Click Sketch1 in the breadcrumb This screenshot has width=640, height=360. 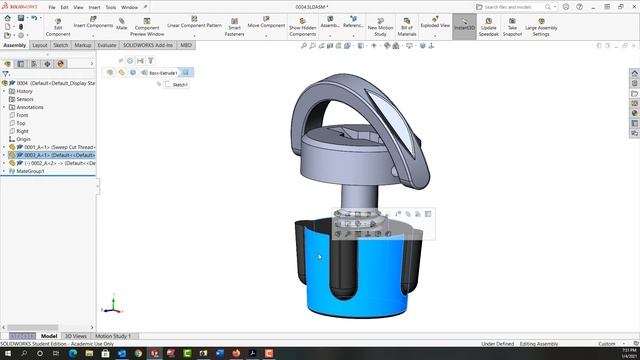pyautogui.click(x=180, y=84)
